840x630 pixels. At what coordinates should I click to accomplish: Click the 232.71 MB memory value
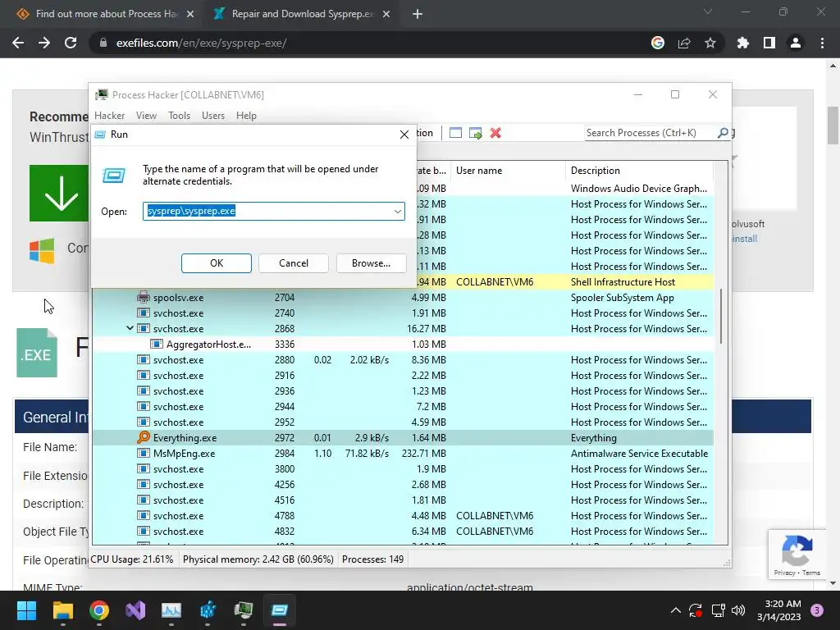pyautogui.click(x=424, y=453)
